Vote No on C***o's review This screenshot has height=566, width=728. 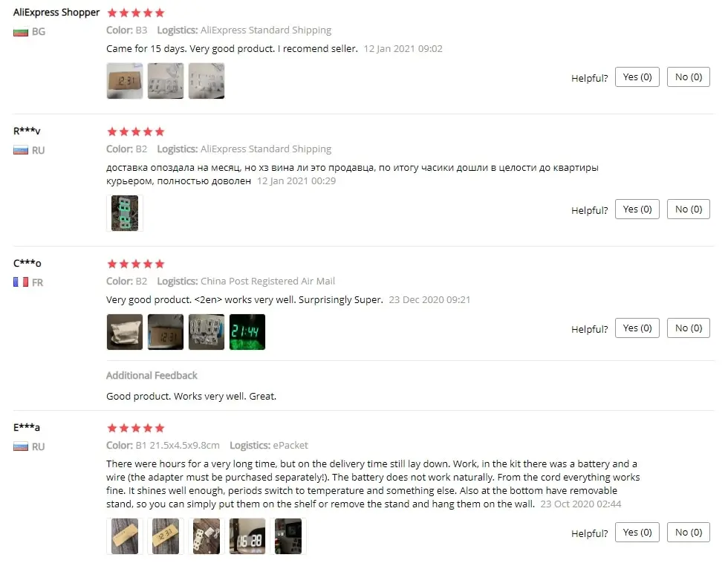click(x=689, y=328)
